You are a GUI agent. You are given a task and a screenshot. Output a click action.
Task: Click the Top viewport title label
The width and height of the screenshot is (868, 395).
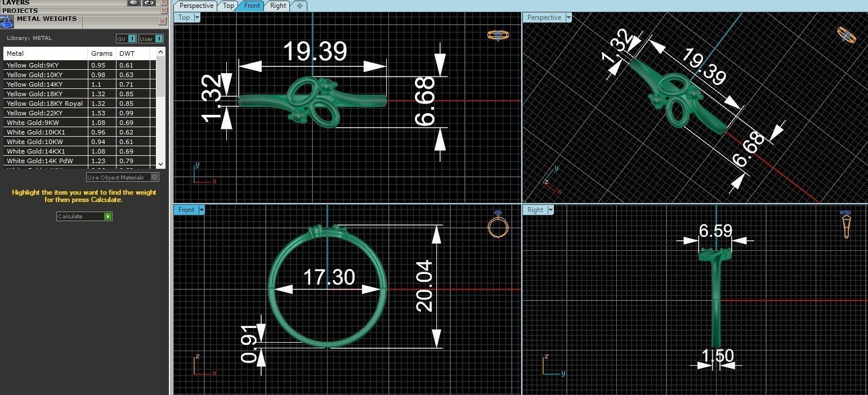(x=184, y=17)
